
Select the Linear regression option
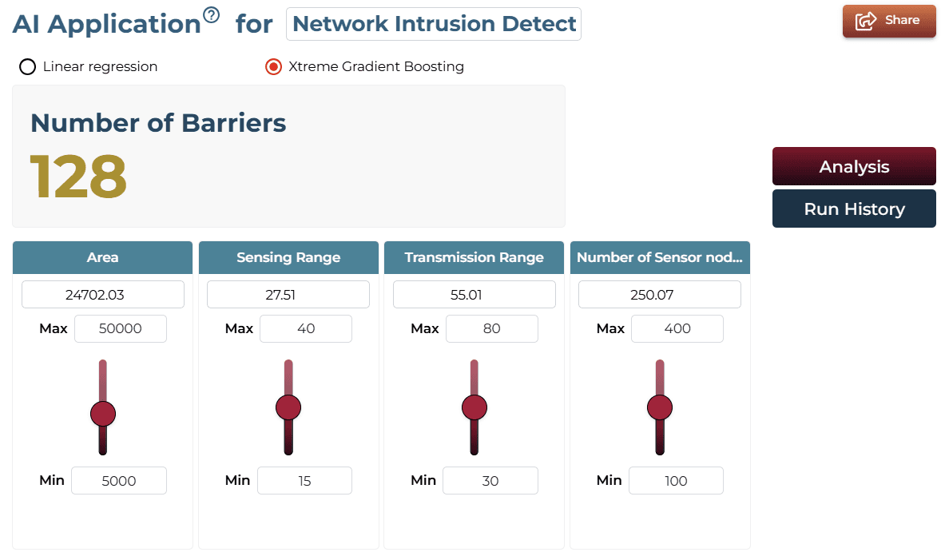click(x=28, y=66)
